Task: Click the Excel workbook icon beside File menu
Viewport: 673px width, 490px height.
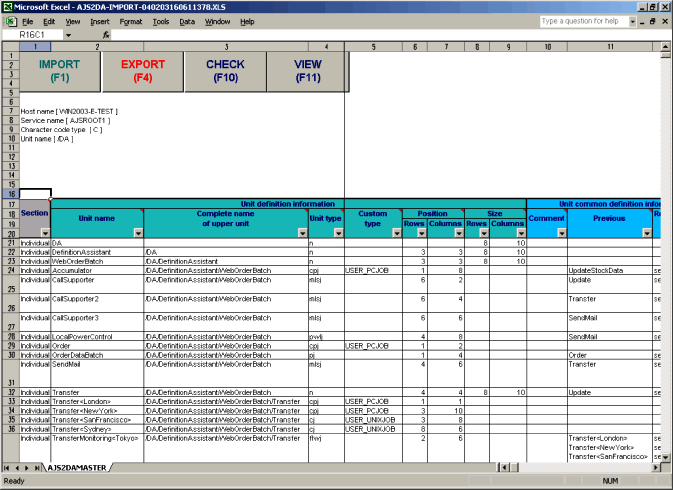Action: (x=9, y=21)
